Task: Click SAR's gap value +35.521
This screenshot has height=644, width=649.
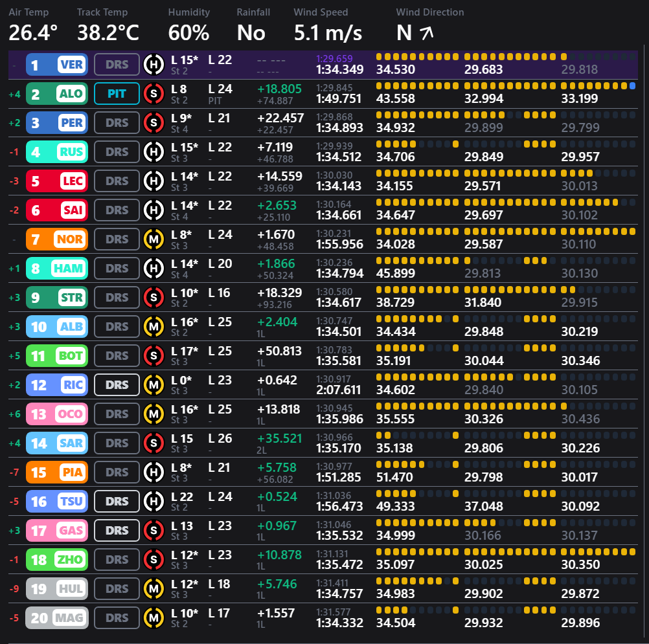Action: 279,438
